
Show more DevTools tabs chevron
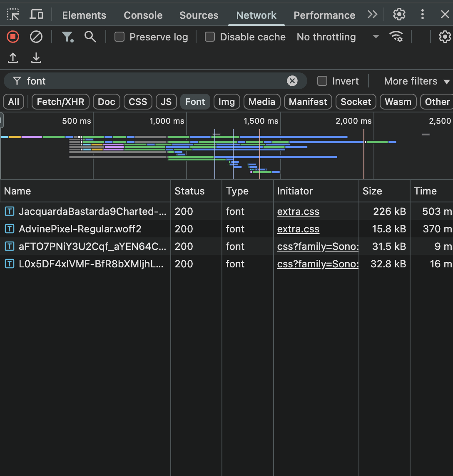[372, 15]
